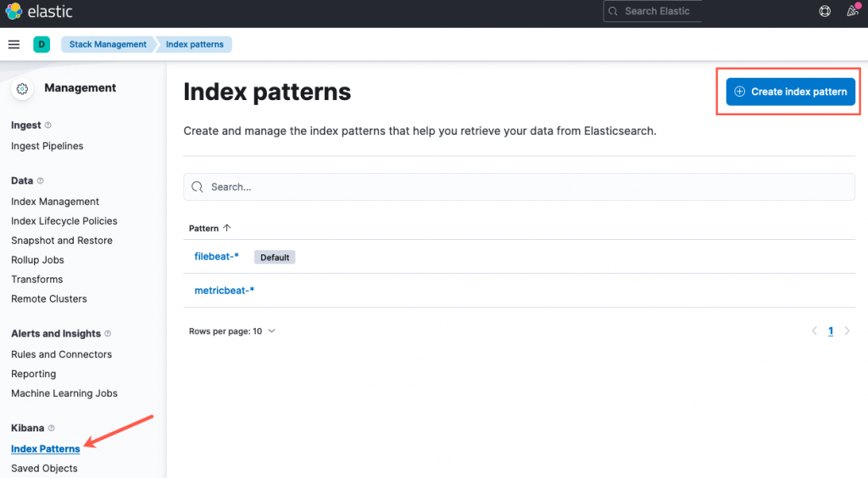Viewport: 868px width, 478px height.
Task: Click the Kibana section info icon
Action: (x=52, y=428)
